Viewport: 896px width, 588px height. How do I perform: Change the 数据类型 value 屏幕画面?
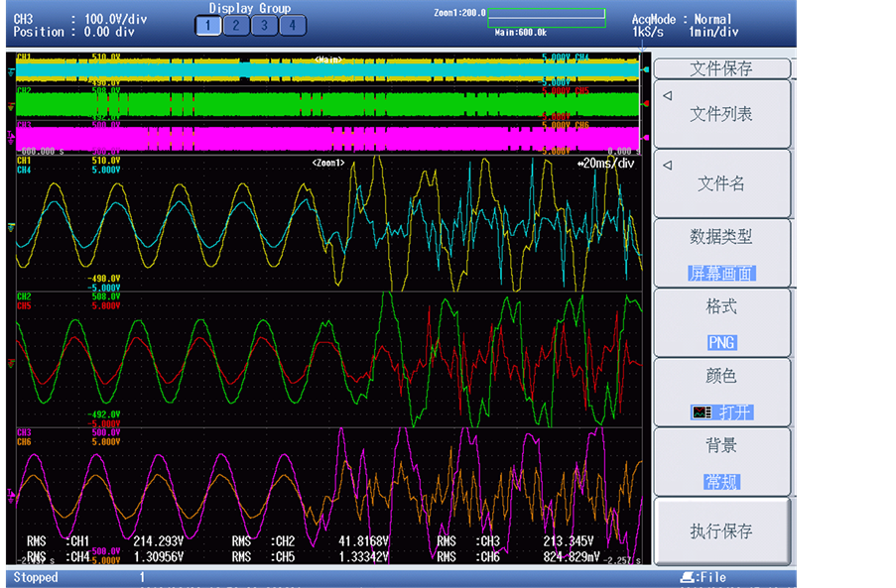click(x=721, y=273)
